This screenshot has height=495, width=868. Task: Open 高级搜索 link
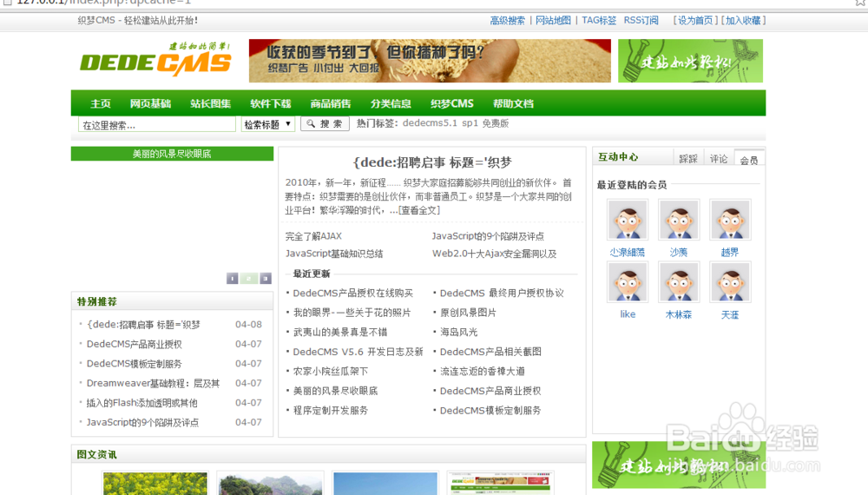click(x=507, y=21)
